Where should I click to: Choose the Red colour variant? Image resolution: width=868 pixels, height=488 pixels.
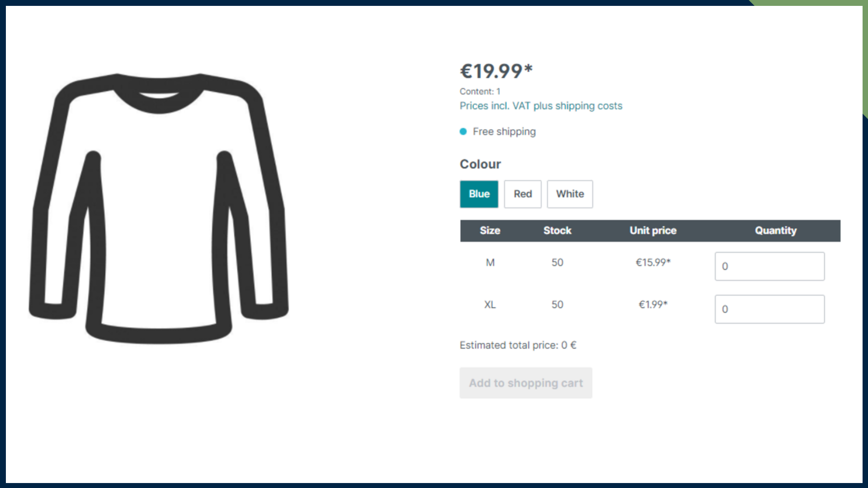coord(523,194)
